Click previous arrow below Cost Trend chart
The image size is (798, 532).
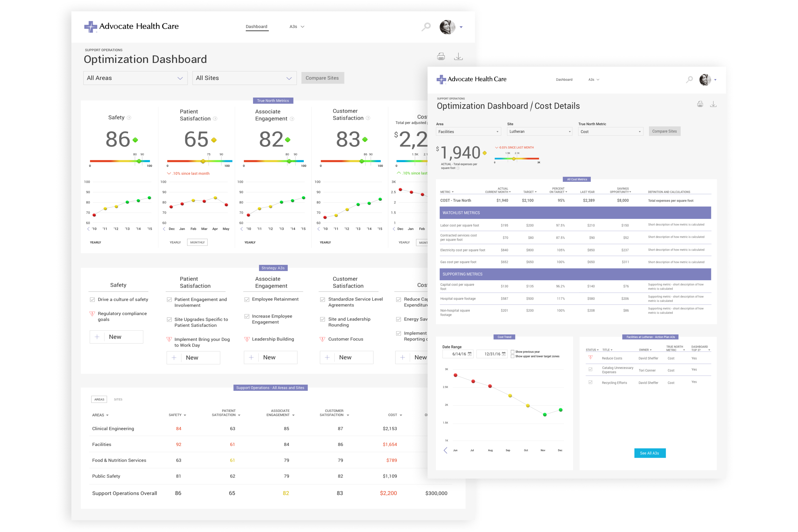[445, 450]
